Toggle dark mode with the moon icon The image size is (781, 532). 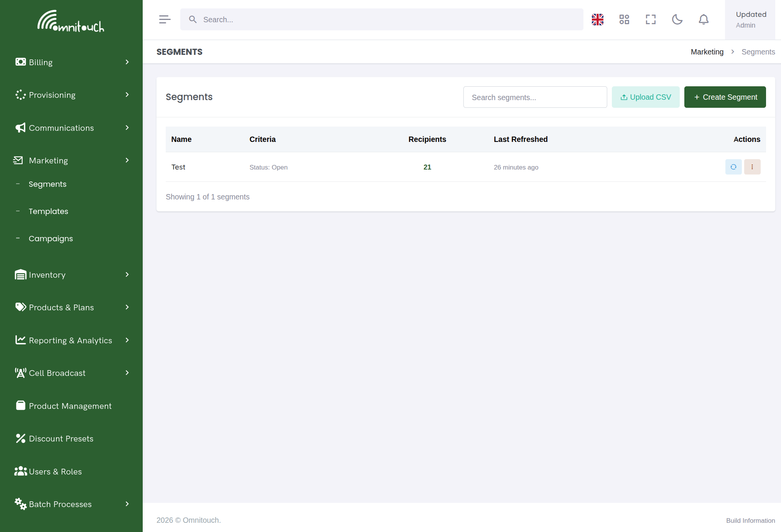tap(677, 20)
